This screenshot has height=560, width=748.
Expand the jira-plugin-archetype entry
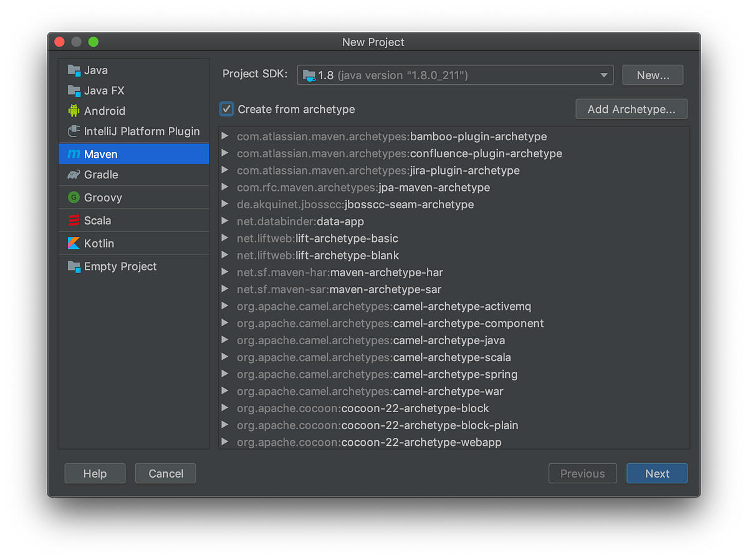(x=226, y=170)
